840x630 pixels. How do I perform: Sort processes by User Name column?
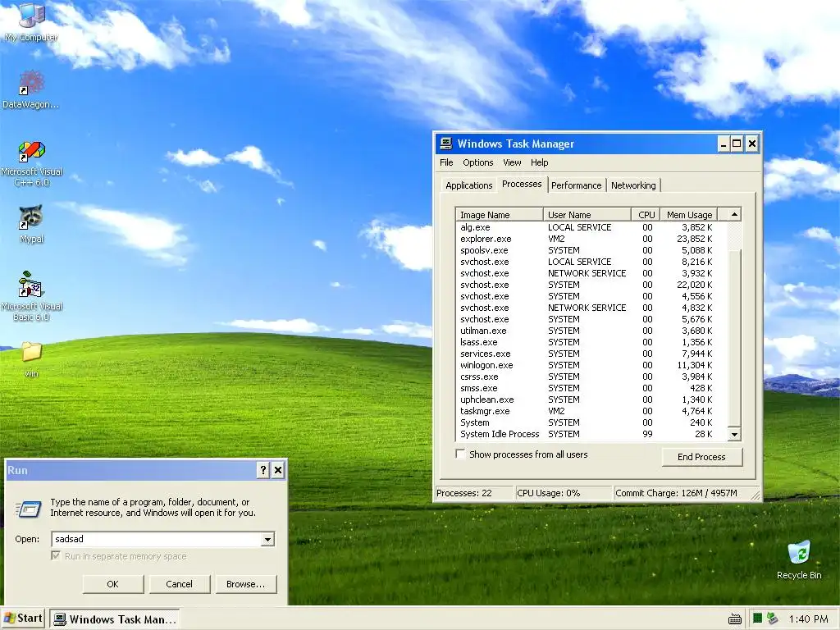[587, 214]
